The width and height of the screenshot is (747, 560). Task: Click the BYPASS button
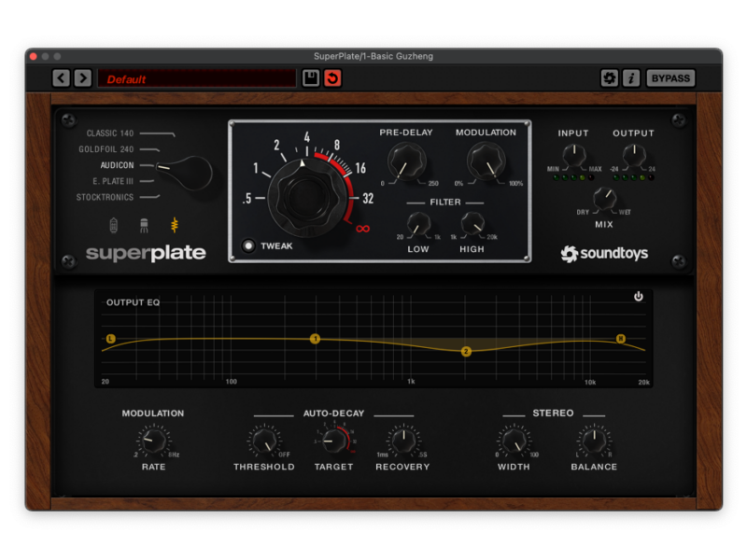[670, 78]
